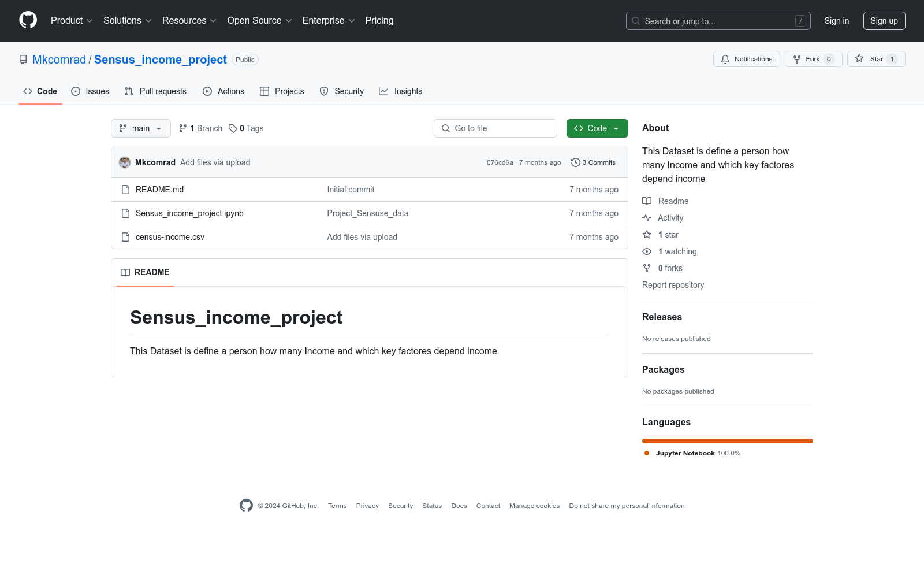Click the search magnifier icon in header
Viewport: 924px width, 578px height.
(x=636, y=21)
